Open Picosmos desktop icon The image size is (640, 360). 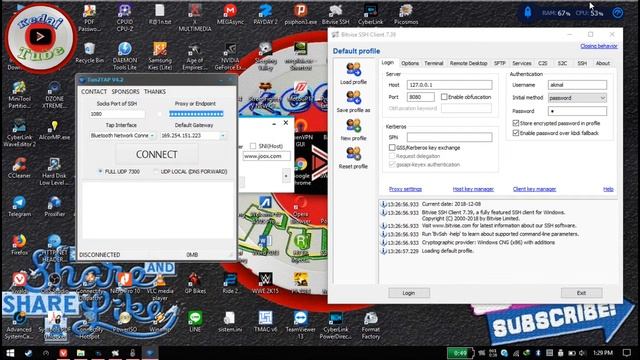406,14
